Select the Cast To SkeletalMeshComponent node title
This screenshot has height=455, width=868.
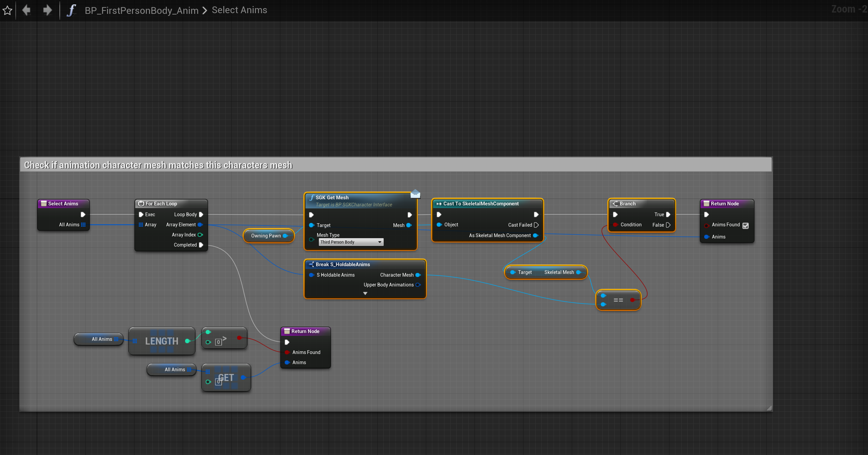click(481, 204)
